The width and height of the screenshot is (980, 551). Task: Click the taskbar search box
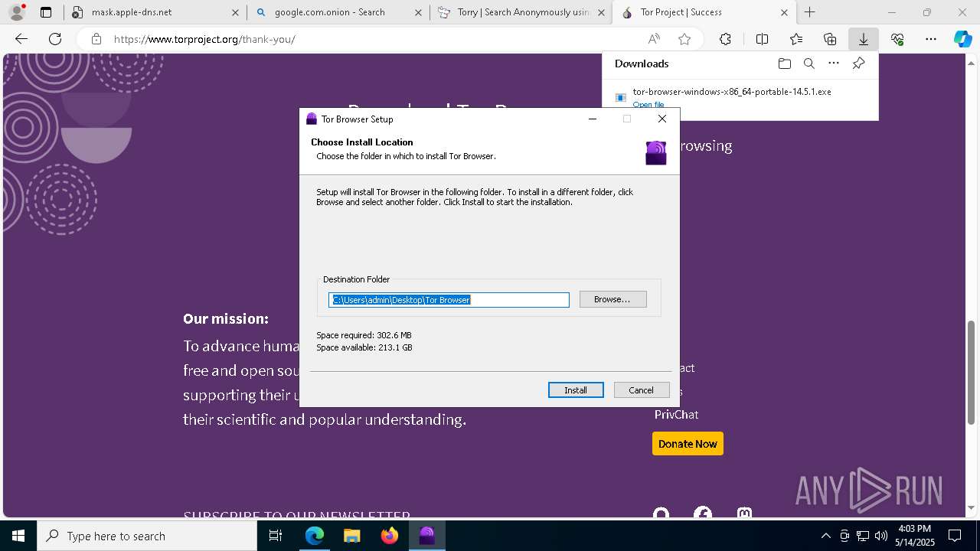point(147,536)
